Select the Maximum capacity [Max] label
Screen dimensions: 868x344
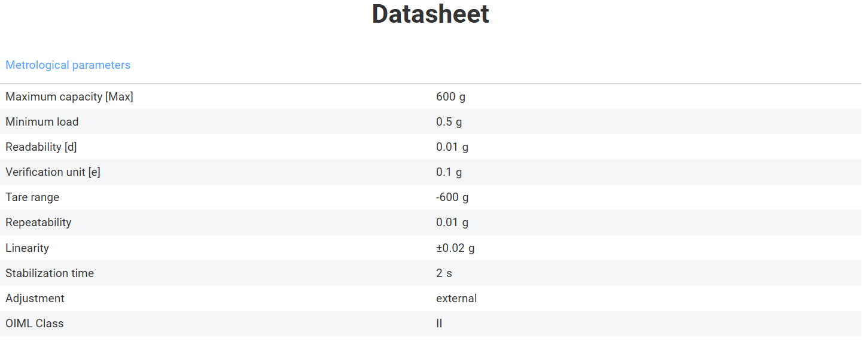pos(69,97)
